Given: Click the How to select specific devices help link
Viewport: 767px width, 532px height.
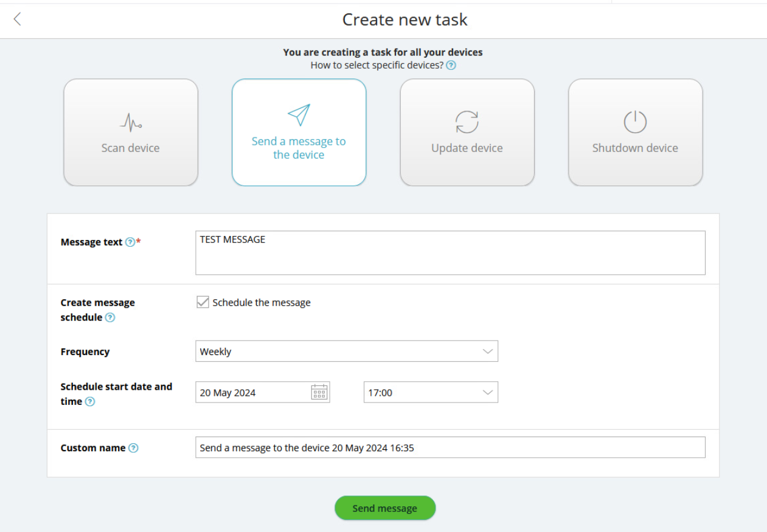Looking at the screenshot, I should [x=451, y=65].
